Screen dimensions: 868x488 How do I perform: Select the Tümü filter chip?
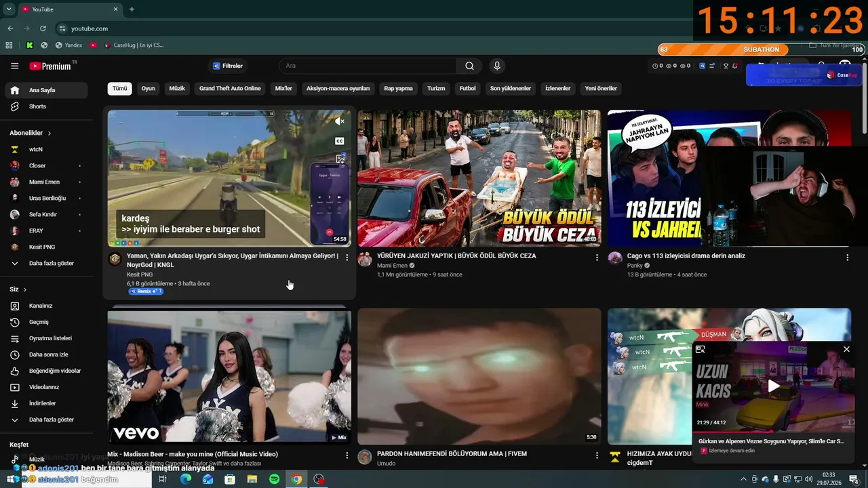coord(120,89)
